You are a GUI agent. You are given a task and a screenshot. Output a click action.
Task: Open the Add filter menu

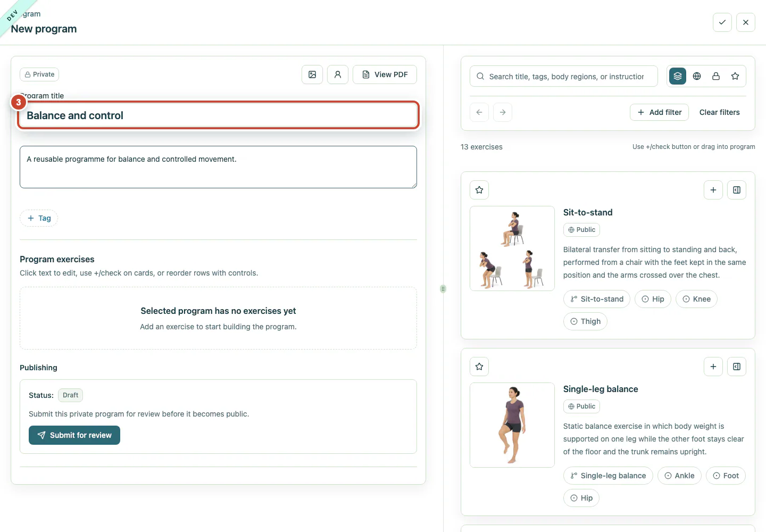coord(660,112)
